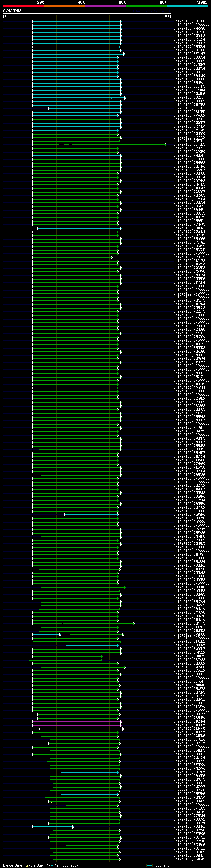Click the green ~80% legend color segment
211x868 pixels.
[x=146, y=6]
